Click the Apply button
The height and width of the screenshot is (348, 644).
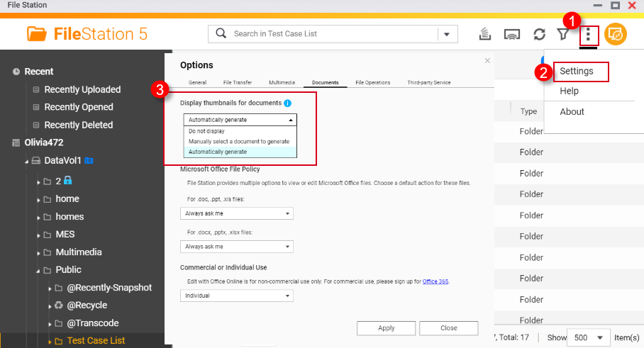[386, 328]
